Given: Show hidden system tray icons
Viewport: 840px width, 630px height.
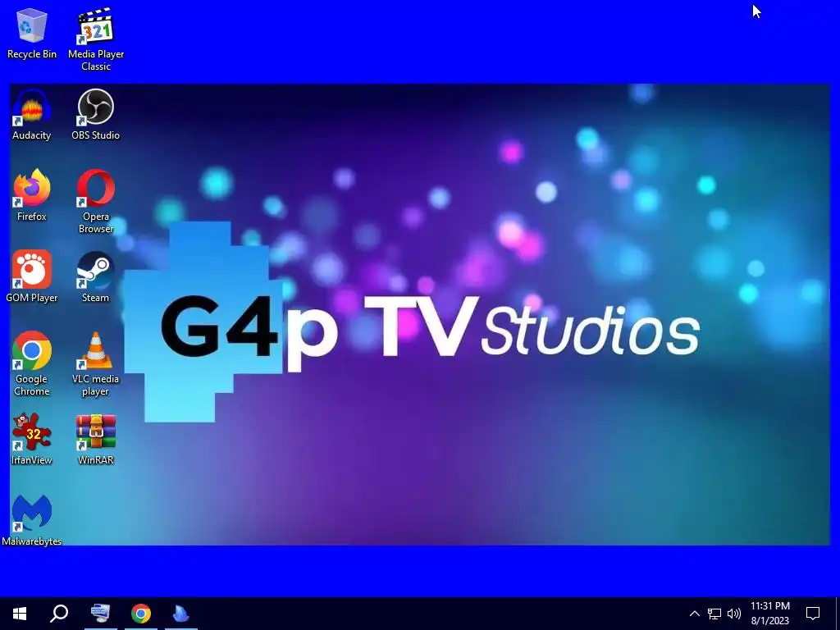Looking at the screenshot, I should (694, 614).
